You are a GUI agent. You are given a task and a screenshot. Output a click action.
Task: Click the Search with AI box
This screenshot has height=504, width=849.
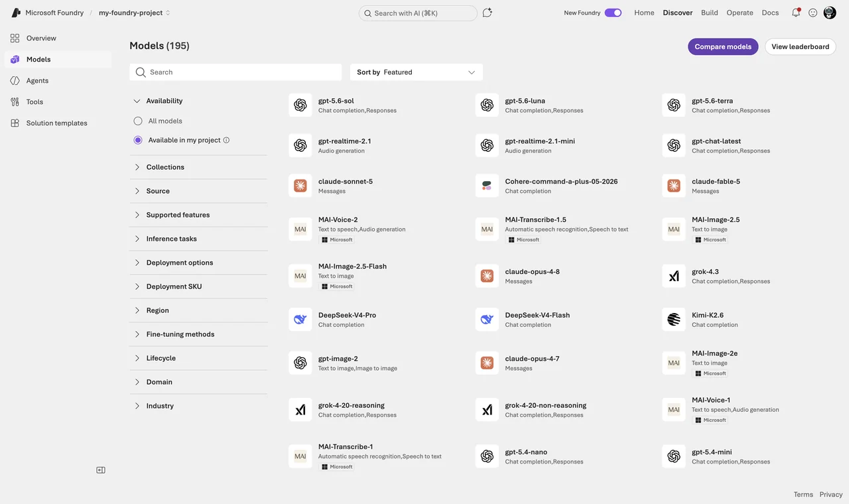click(418, 13)
